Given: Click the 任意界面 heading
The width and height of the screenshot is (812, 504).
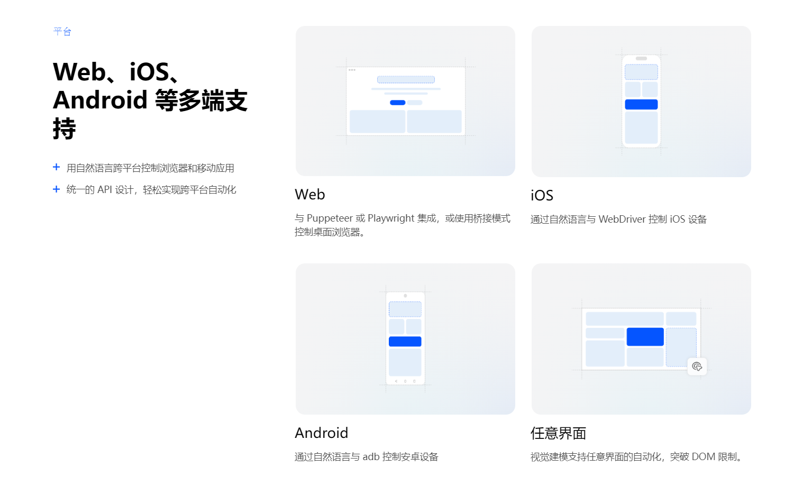Looking at the screenshot, I should (x=559, y=434).
